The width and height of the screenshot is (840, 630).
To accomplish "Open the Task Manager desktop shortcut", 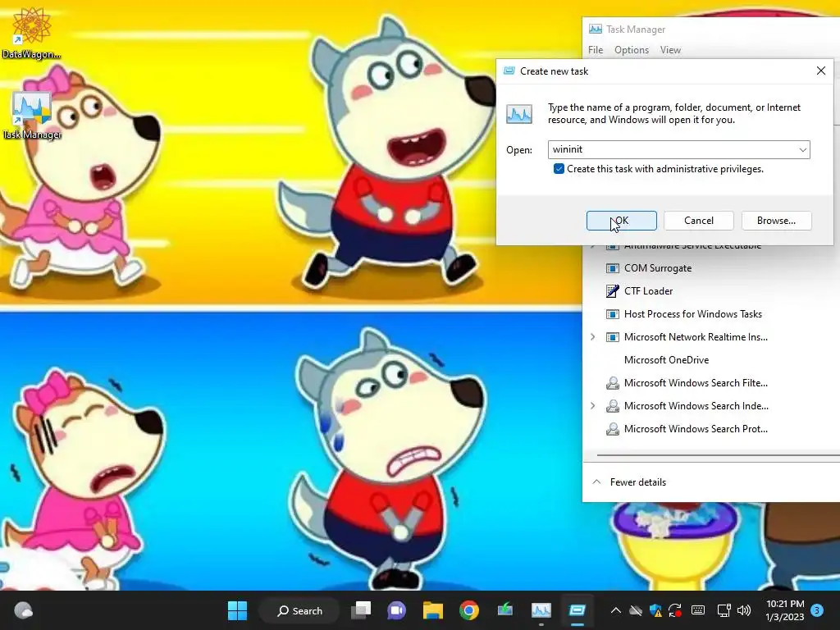I will pos(31,116).
